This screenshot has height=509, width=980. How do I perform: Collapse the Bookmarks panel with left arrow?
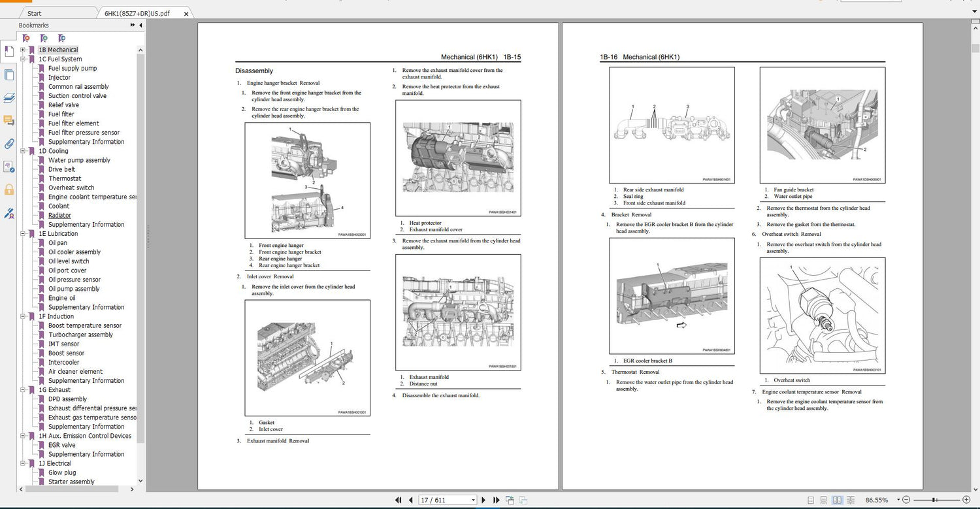(x=140, y=25)
